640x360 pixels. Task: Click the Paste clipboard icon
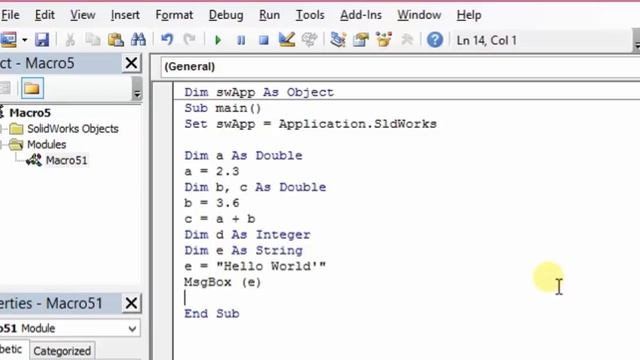pyautogui.click(x=116, y=40)
